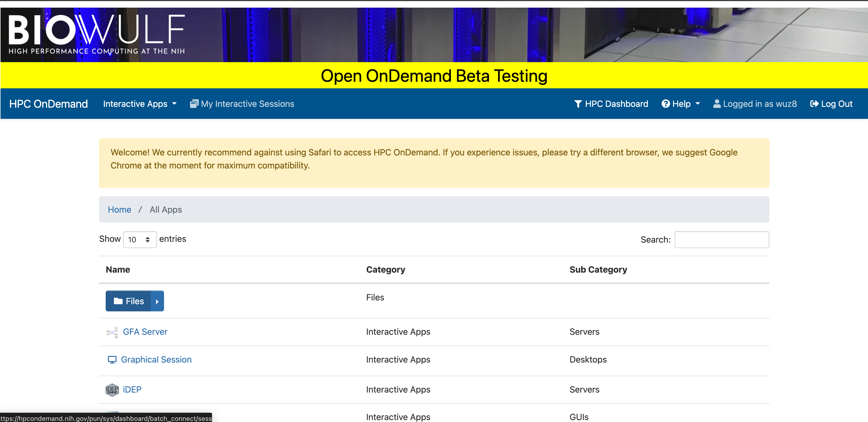Image resolution: width=868 pixels, height=422 pixels.
Task: Click the iDEP hexagon logo icon
Action: click(112, 390)
